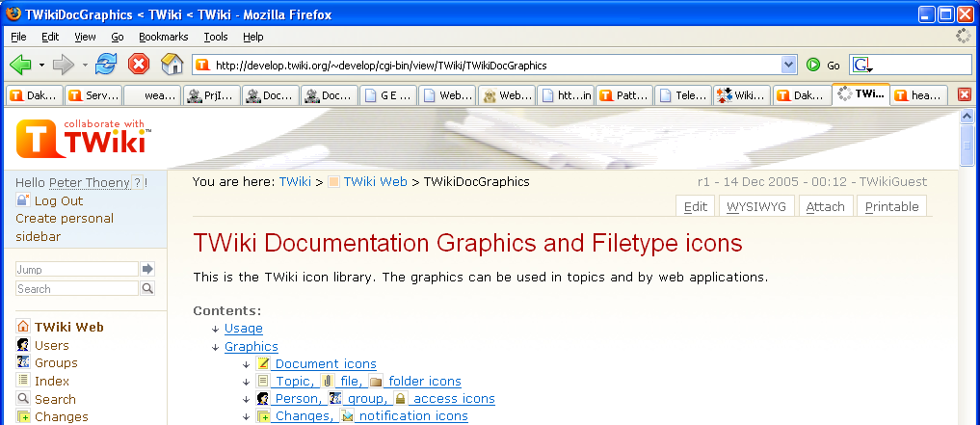
Task: Open the search engine selector dropdown
Action: [x=863, y=66]
